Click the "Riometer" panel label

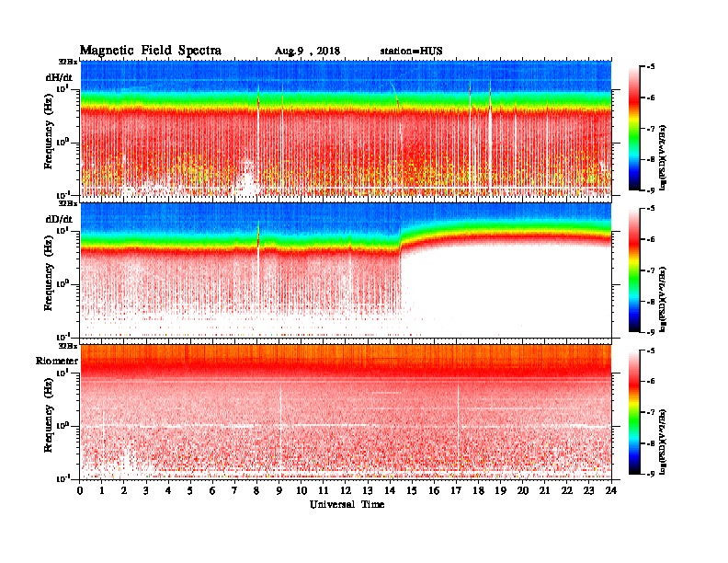click(x=57, y=361)
